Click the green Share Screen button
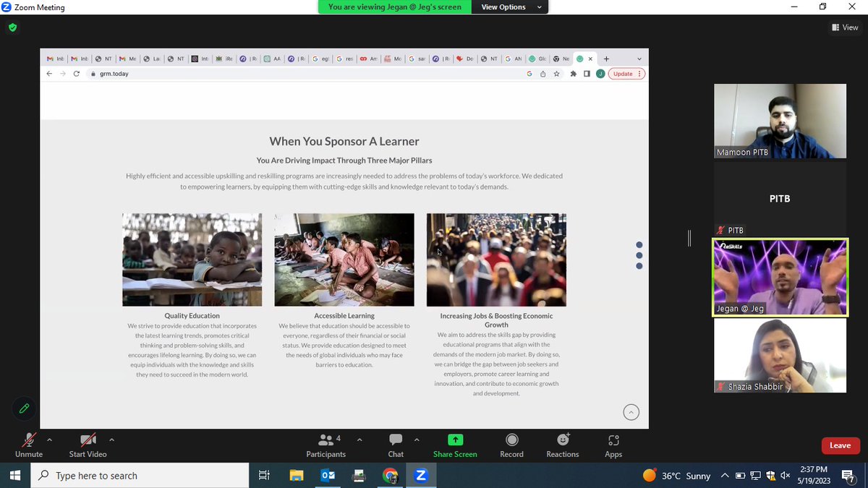868x488 pixels. pyautogui.click(x=455, y=445)
